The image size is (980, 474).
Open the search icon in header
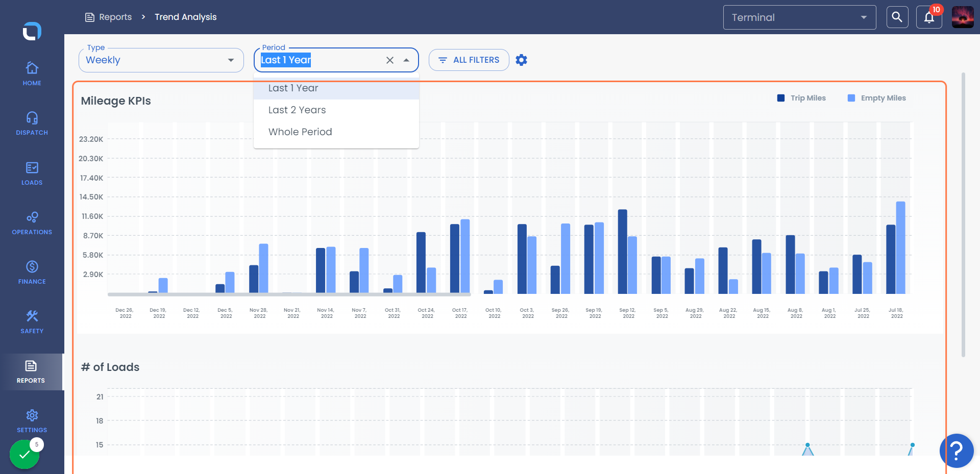click(x=897, y=17)
